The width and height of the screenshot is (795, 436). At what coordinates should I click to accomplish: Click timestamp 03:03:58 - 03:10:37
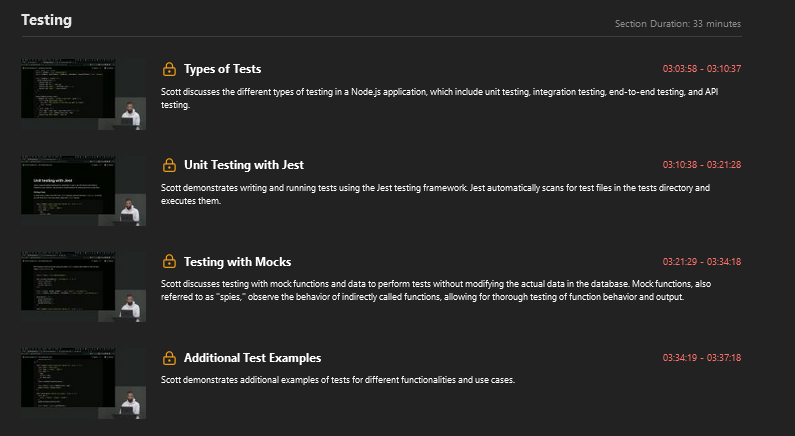point(702,69)
